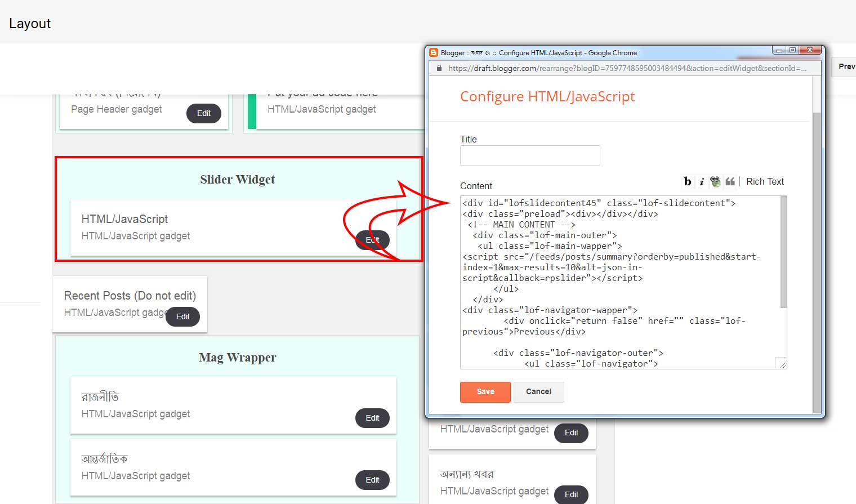The width and height of the screenshot is (856, 504).
Task: Click the Configure HTML/JavaScript orange heading
Action: 547,97
